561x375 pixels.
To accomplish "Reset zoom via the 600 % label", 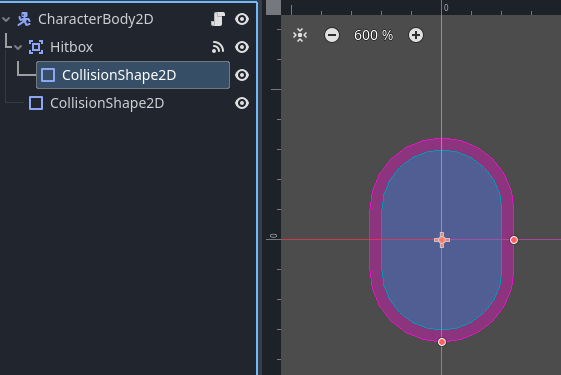I will tap(373, 35).
